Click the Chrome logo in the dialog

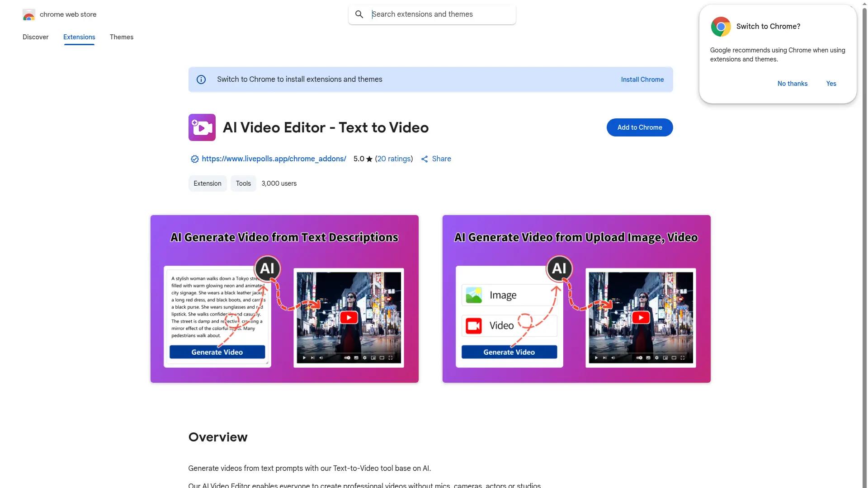pos(720,26)
